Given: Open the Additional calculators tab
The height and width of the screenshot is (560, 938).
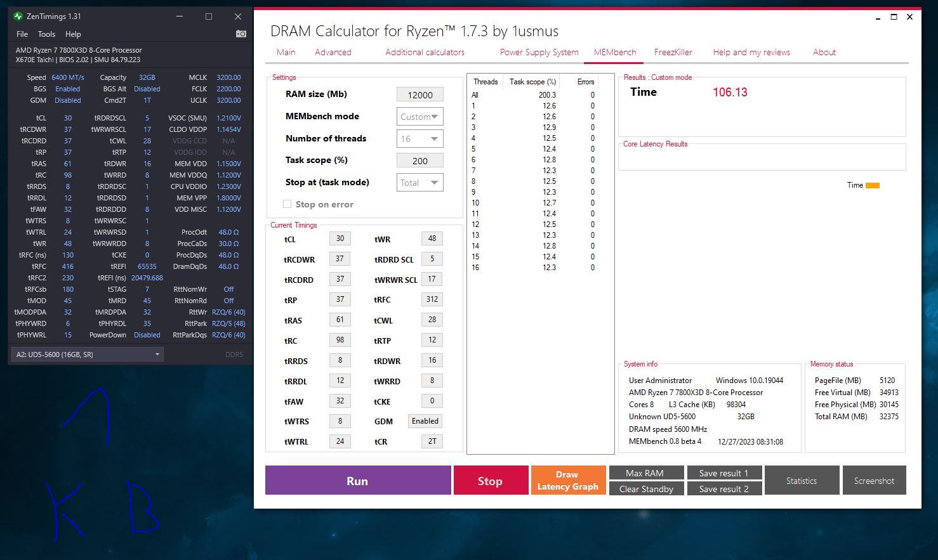Looking at the screenshot, I should 425,52.
